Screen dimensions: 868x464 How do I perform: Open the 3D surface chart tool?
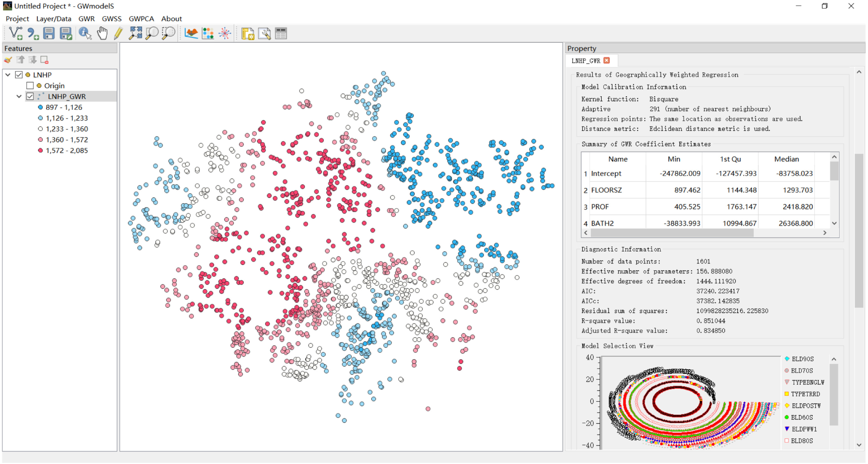point(191,33)
